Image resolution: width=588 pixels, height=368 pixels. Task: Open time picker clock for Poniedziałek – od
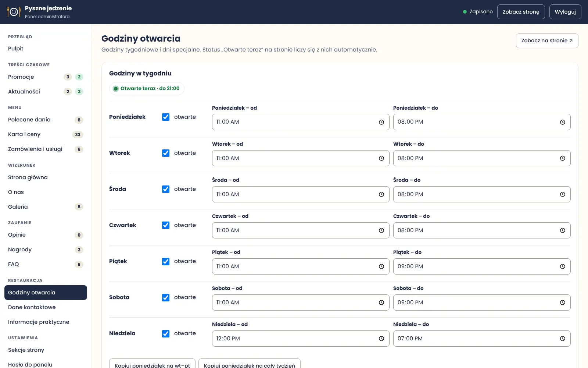[x=381, y=122]
